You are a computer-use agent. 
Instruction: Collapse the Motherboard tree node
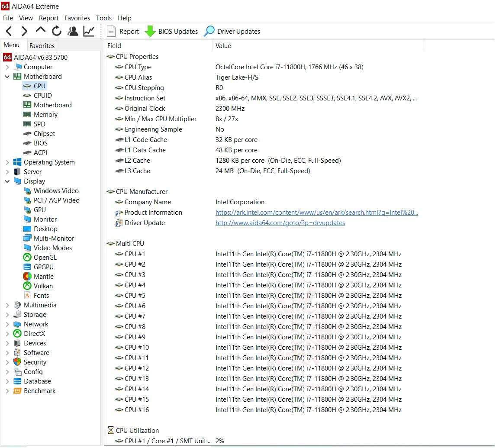(7, 77)
